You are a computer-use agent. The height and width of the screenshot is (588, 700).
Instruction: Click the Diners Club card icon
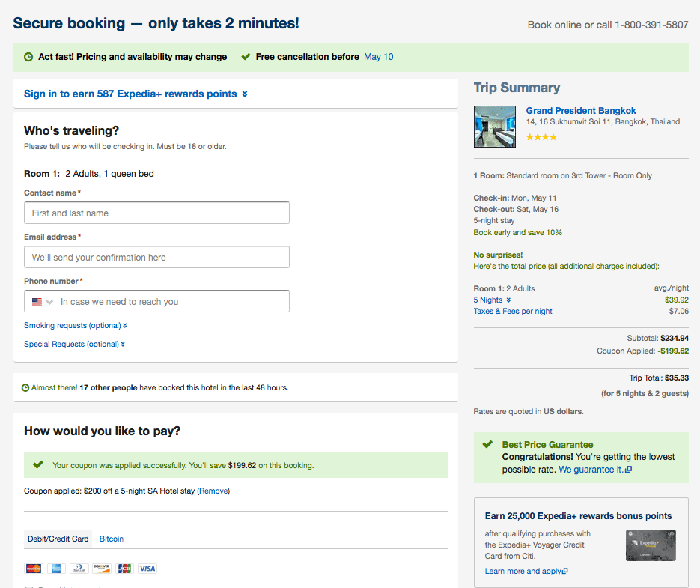click(79, 569)
